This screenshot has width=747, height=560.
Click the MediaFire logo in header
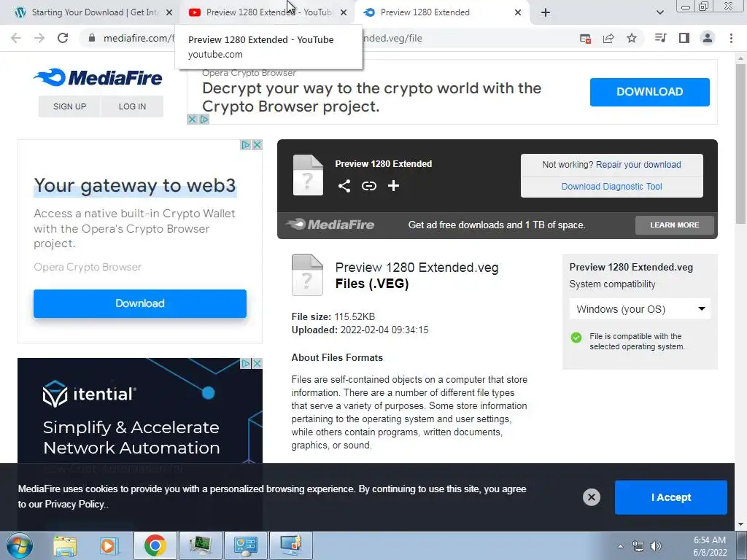pos(98,77)
